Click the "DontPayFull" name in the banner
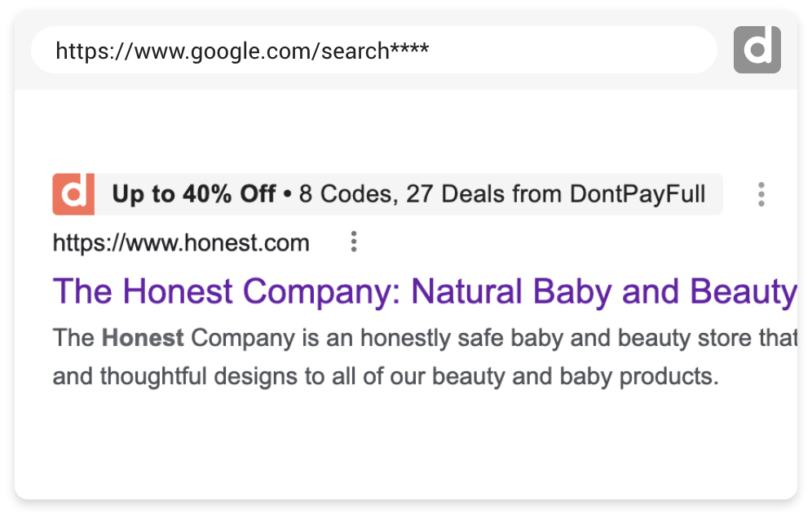812x519 pixels. point(638,194)
